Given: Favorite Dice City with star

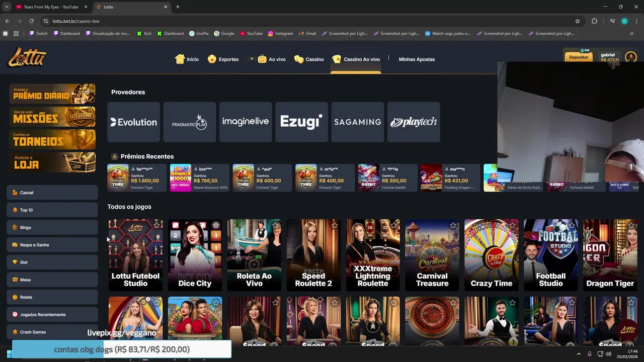Looking at the screenshot, I should pos(216,225).
